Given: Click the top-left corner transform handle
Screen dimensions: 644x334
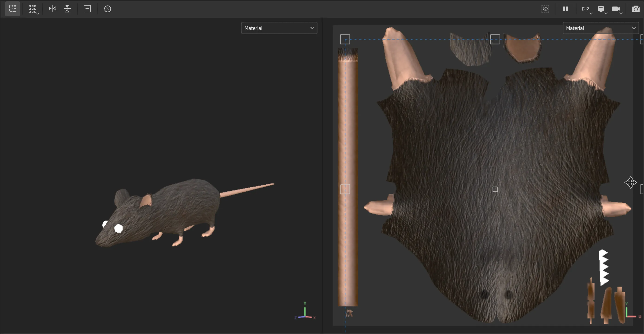Looking at the screenshot, I should (x=345, y=39).
